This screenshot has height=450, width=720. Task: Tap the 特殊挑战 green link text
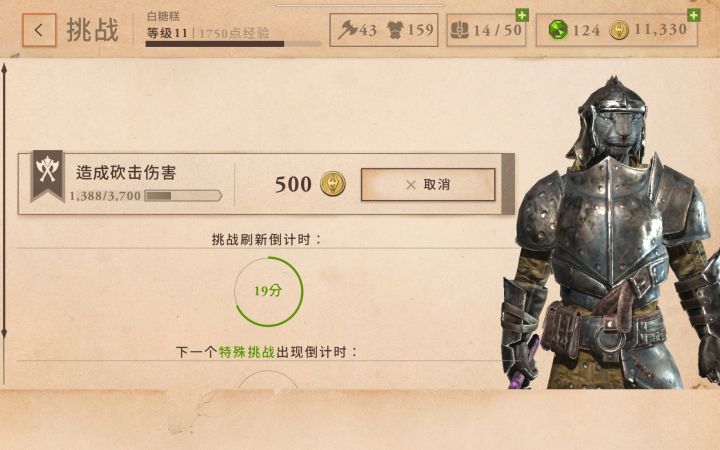click(247, 352)
